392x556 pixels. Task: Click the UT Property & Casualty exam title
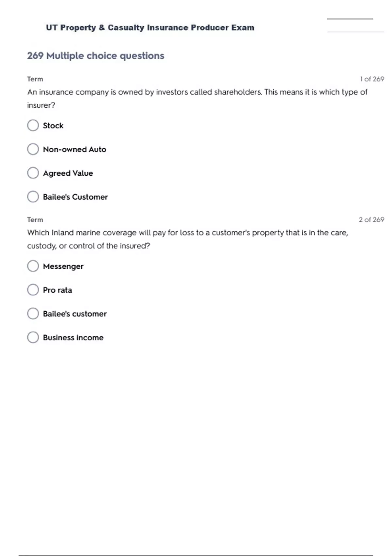150,27
